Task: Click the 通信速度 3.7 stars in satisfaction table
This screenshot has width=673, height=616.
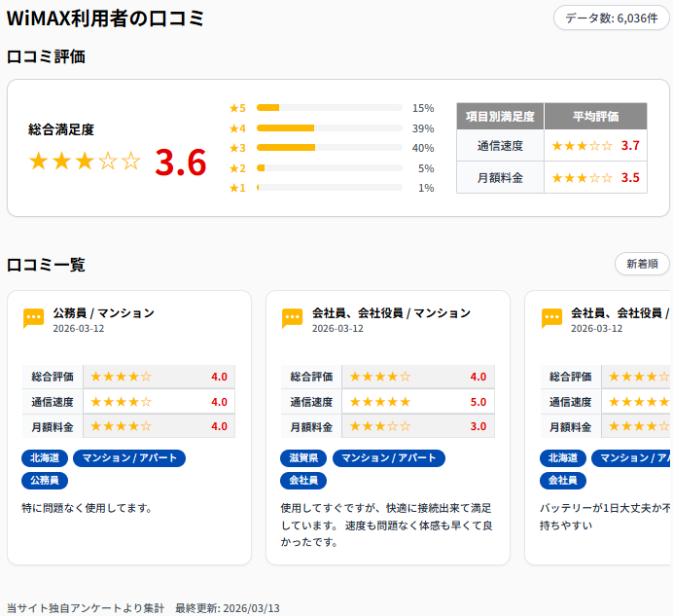Action: tap(582, 146)
